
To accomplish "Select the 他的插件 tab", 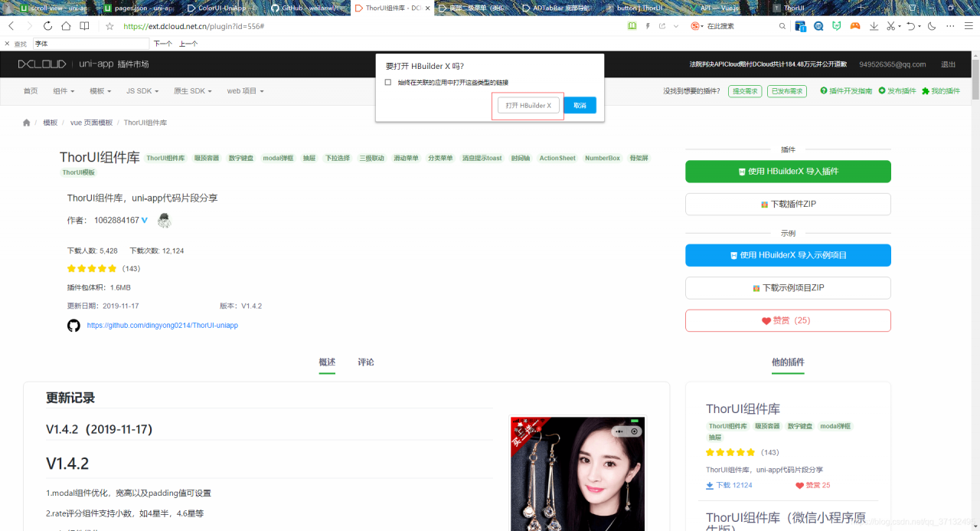I will coord(788,362).
